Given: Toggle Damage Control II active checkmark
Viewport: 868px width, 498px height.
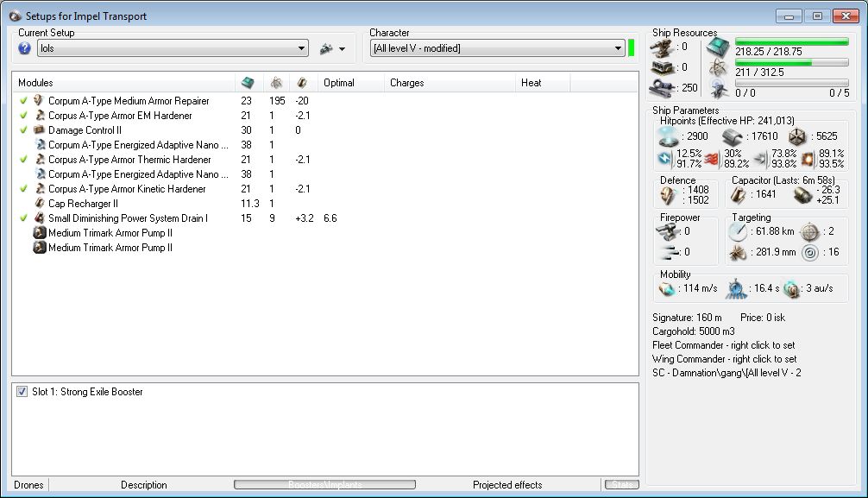Looking at the screenshot, I should pos(23,130).
